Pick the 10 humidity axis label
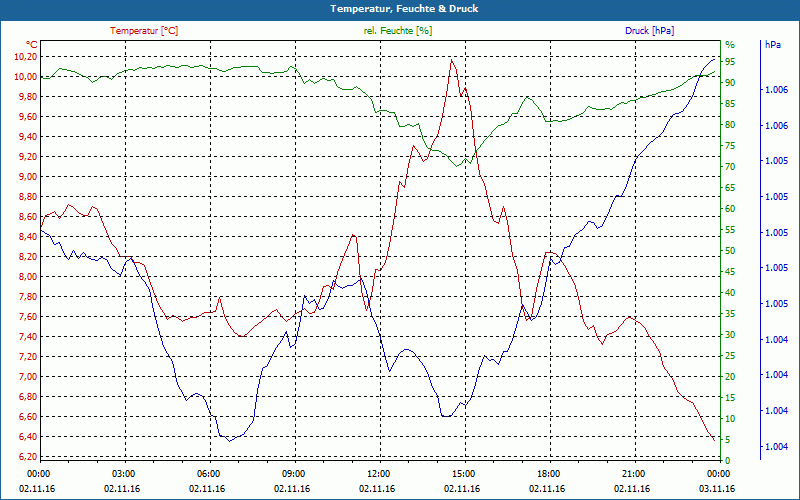This screenshot has height=500, width=800. click(x=730, y=419)
